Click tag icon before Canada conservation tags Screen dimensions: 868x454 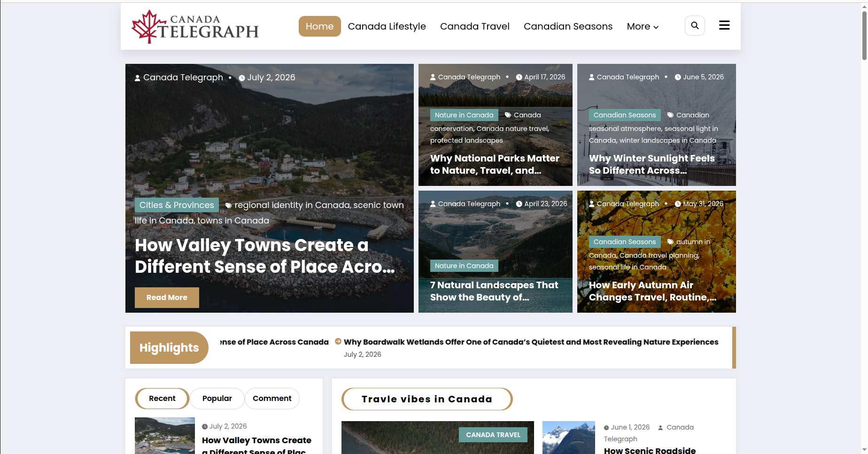click(x=508, y=115)
